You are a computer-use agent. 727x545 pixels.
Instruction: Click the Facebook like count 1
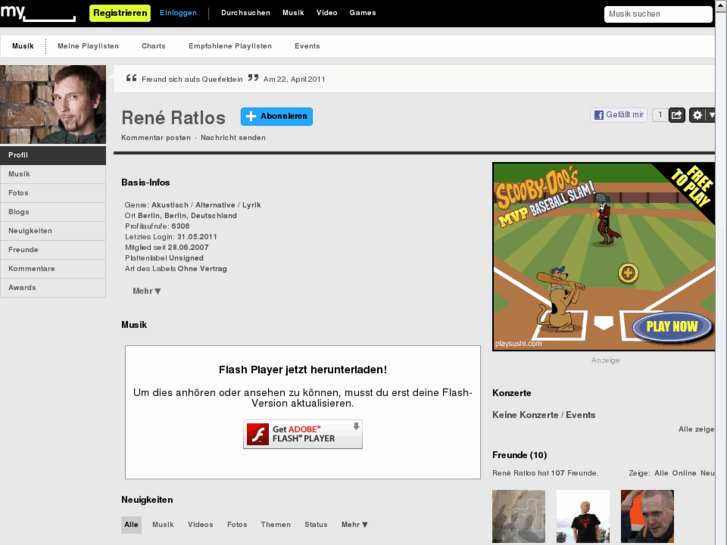tap(660, 115)
